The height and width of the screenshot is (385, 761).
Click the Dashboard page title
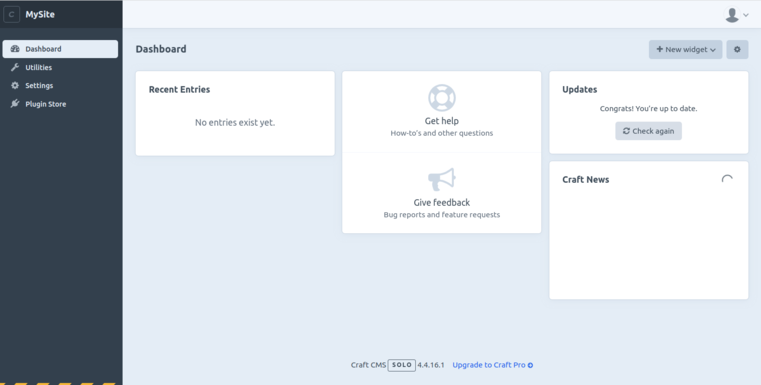click(x=161, y=49)
